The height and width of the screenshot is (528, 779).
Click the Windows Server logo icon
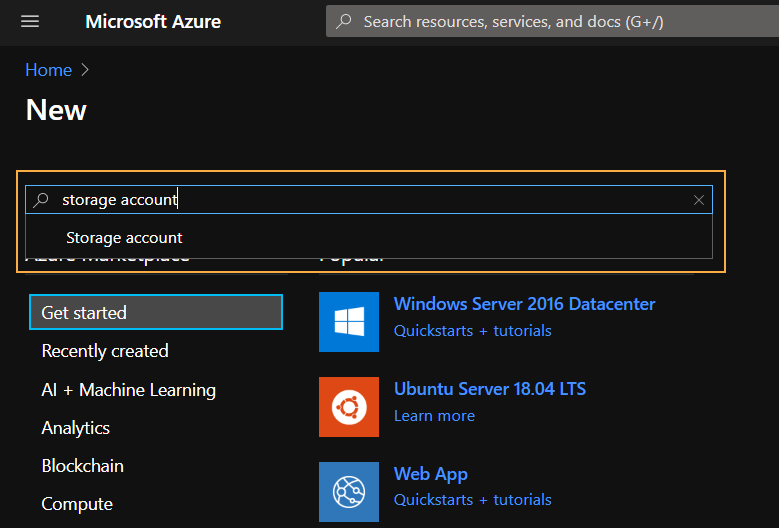[349, 322]
